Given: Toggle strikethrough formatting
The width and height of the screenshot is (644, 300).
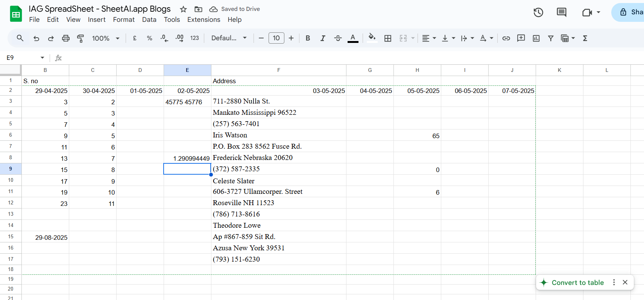Looking at the screenshot, I should 338,38.
